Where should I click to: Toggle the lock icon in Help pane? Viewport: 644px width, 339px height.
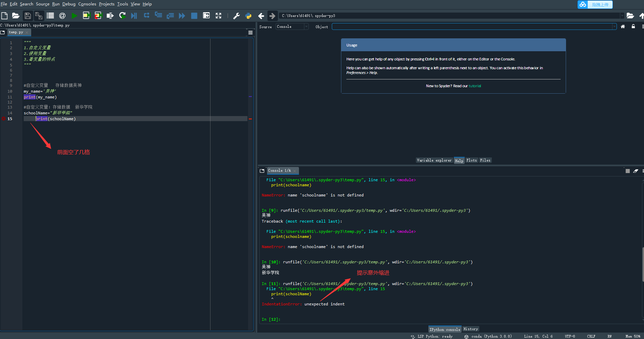click(x=633, y=26)
